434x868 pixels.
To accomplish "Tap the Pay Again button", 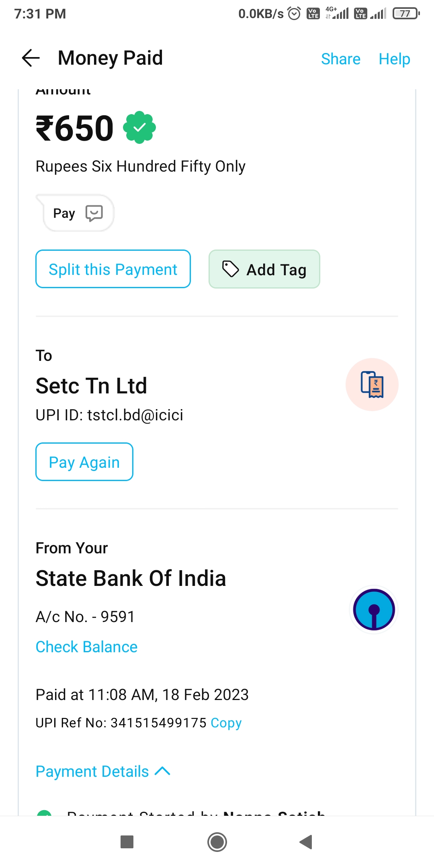I will [x=84, y=462].
